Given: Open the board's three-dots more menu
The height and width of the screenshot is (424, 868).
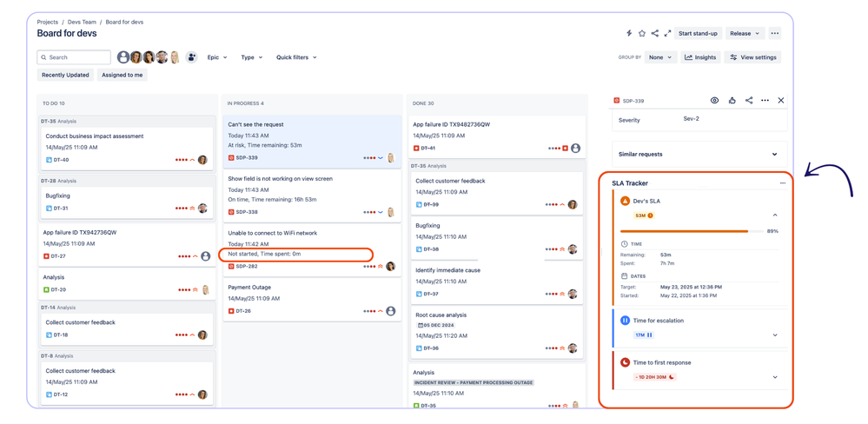Looking at the screenshot, I should pos(775,33).
